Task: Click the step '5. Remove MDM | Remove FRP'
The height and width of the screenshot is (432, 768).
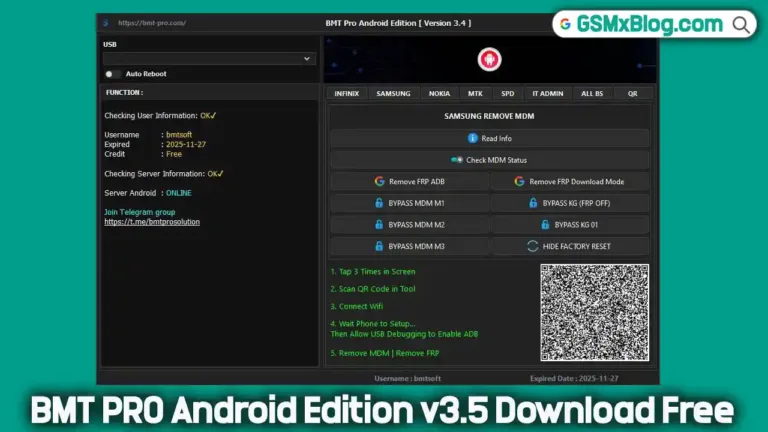Action: click(x=384, y=353)
